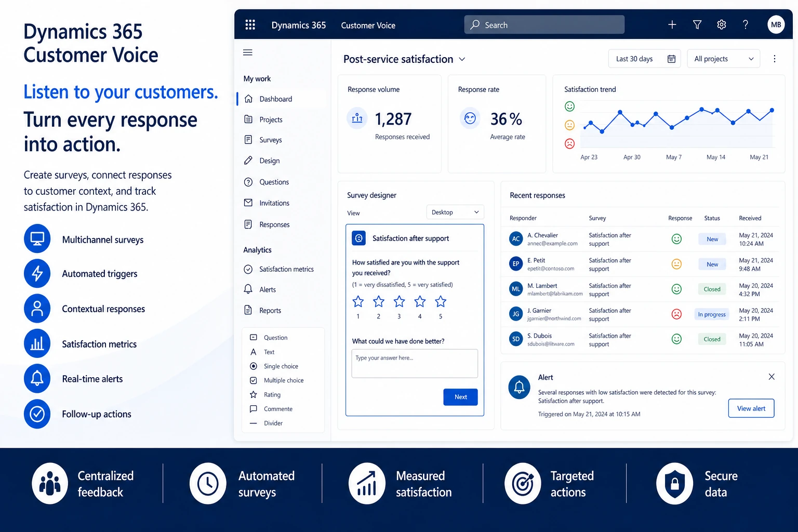This screenshot has height=532, width=798.
Task: Click the Received column header
Action: point(750,218)
